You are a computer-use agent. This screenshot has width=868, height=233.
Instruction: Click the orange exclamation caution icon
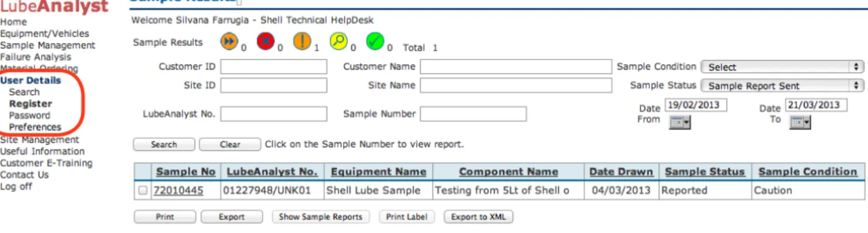pyautogui.click(x=302, y=42)
